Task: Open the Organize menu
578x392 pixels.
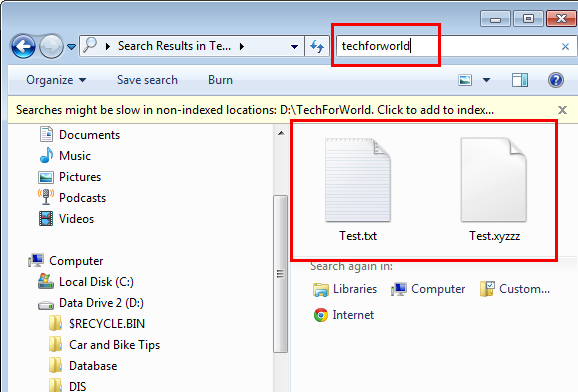Action: pos(56,80)
